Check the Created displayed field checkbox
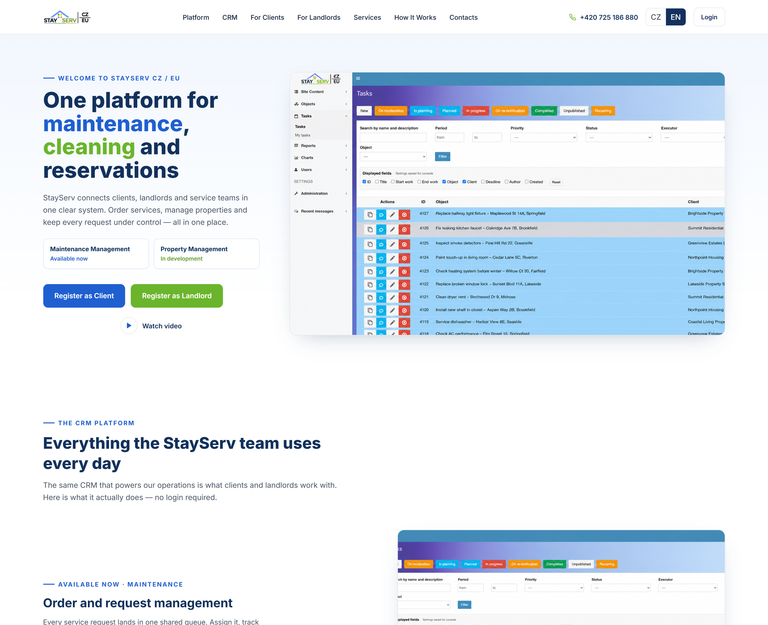 [x=527, y=182]
